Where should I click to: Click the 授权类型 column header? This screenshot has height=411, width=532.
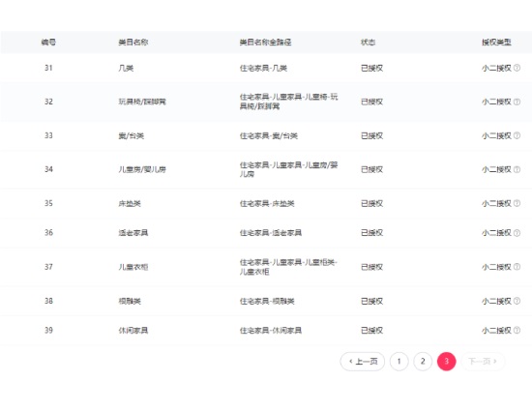[496, 42]
